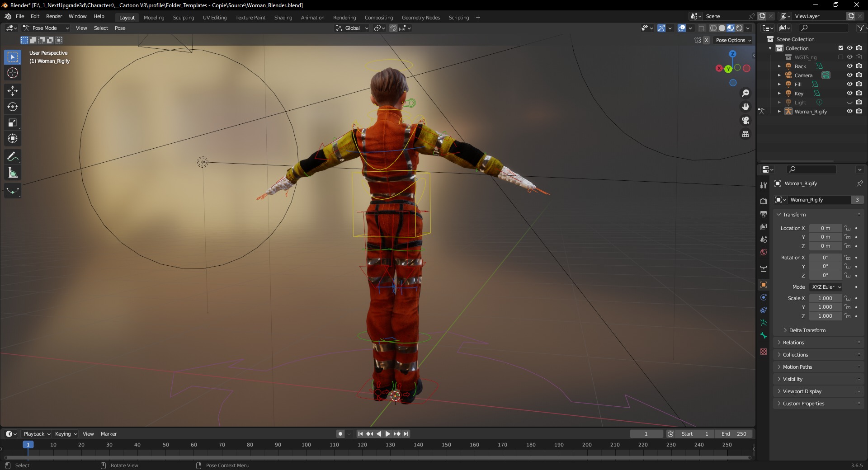The width and height of the screenshot is (868, 470).
Task: Pin the Woman_Rigify properties context
Action: pyautogui.click(x=859, y=183)
